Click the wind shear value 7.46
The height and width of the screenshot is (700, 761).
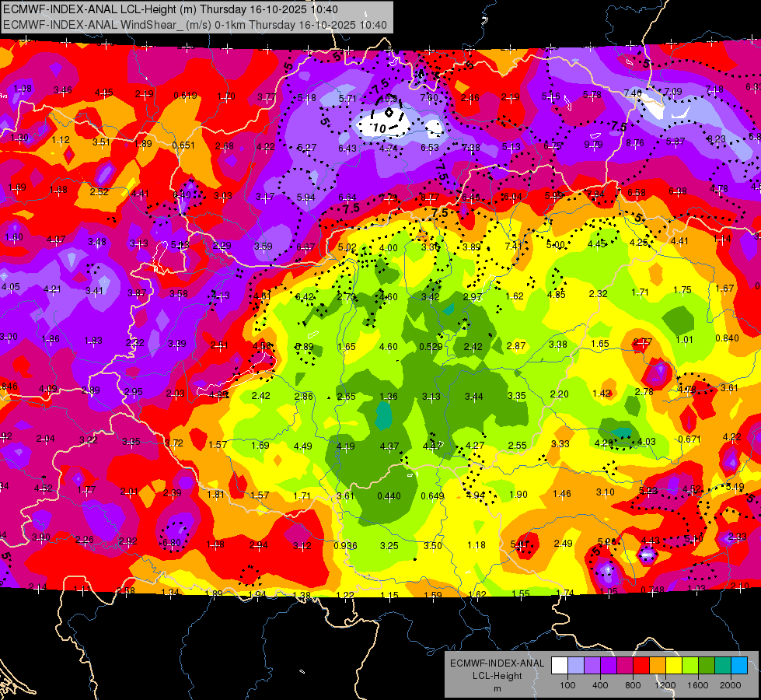coord(633,93)
